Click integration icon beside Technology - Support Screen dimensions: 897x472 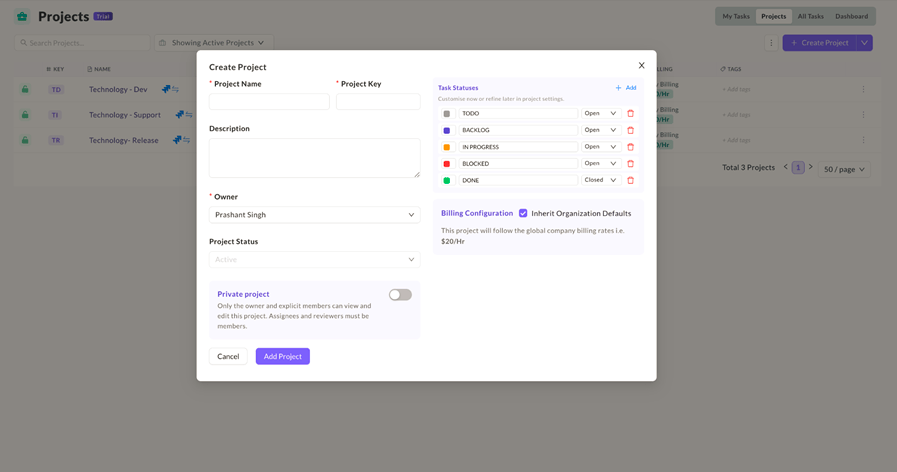pos(184,114)
